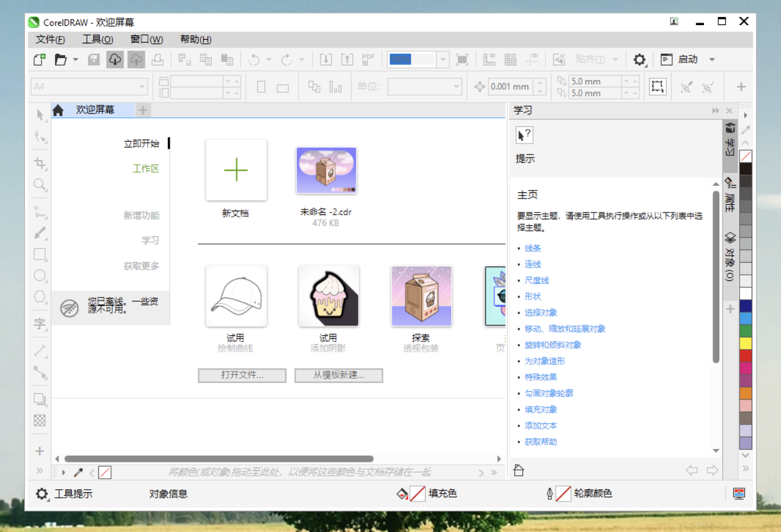The image size is (781, 532).
Task: Select the Zoom magnifier tool
Action: (40, 184)
